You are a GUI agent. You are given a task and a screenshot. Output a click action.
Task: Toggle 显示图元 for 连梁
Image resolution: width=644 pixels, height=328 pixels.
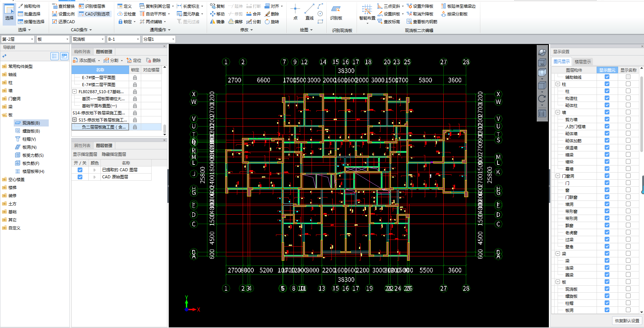coord(607,267)
